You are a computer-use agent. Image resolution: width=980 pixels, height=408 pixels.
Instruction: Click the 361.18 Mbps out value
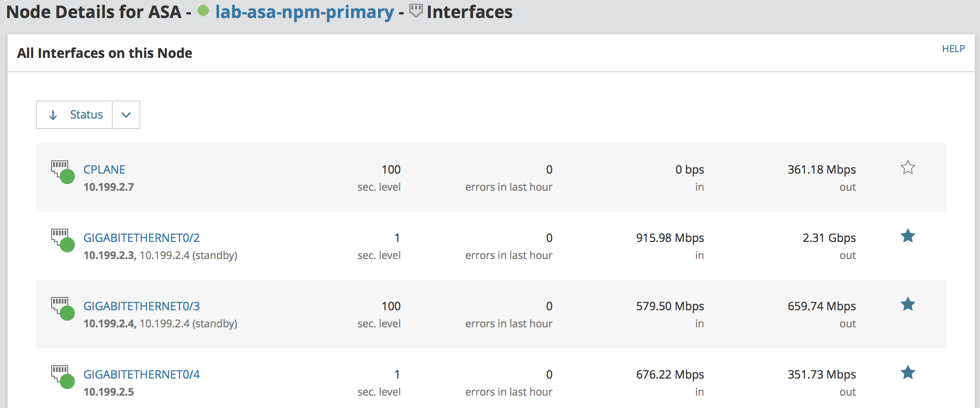tap(822, 169)
